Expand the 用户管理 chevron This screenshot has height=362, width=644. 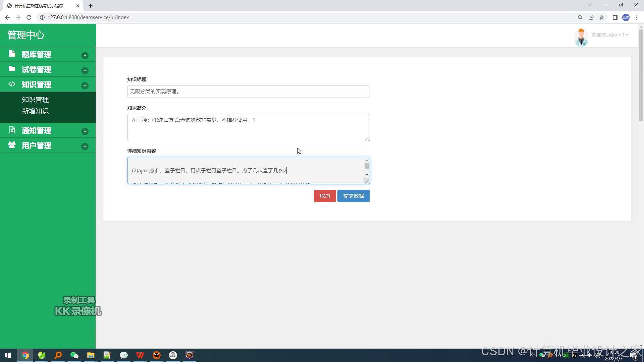[x=85, y=147]
